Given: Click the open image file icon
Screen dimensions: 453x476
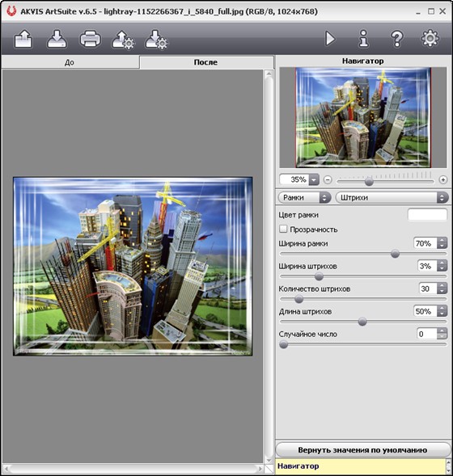Looking at the screenshot, I should point(23,39).
